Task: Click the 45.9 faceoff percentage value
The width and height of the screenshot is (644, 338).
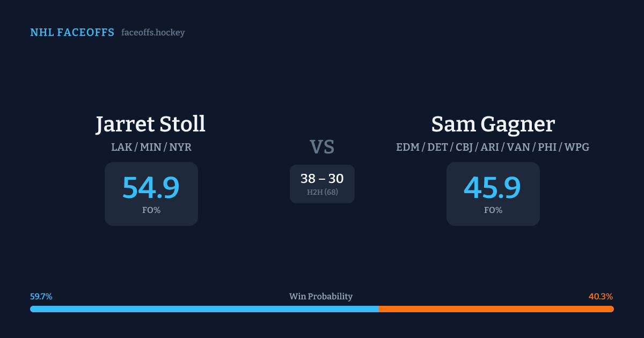Action: 493,187
